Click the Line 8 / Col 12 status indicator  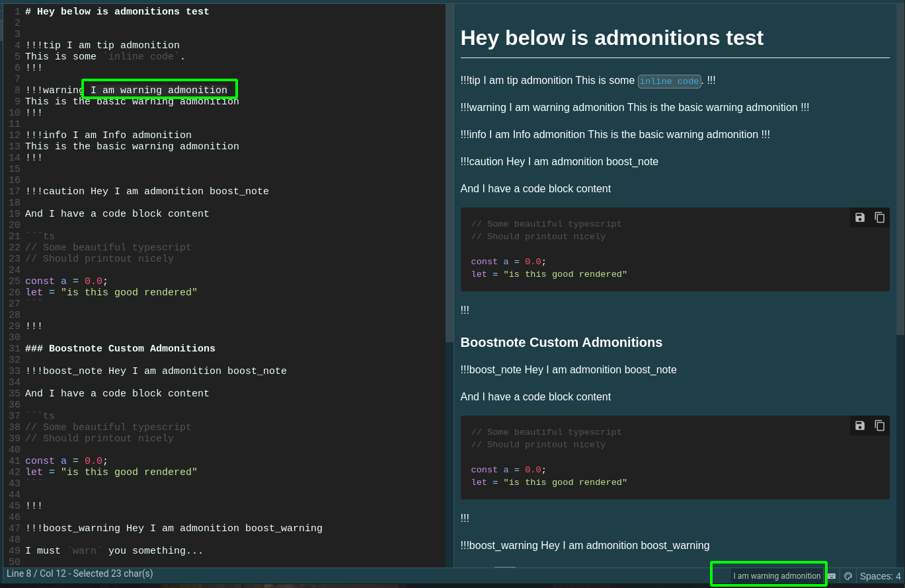tap(80, 573)
